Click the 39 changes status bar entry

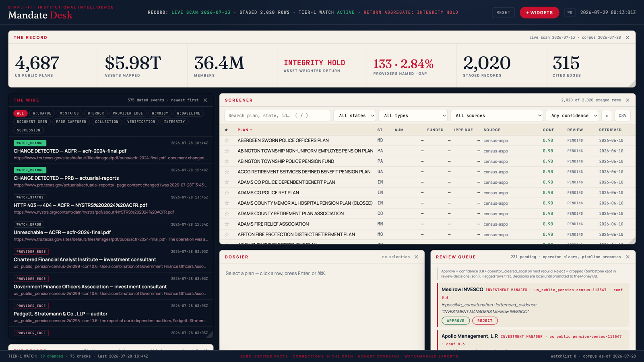click(52, 356)
